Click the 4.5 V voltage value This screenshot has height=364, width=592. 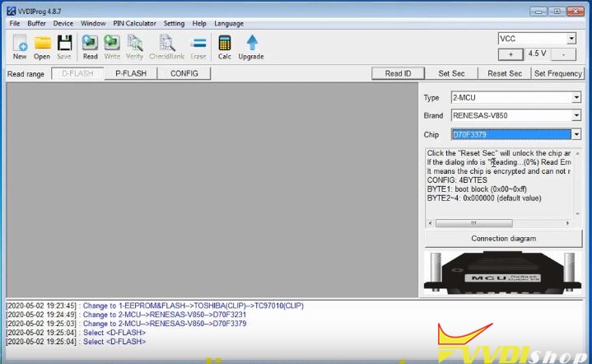tap(538, 54)
